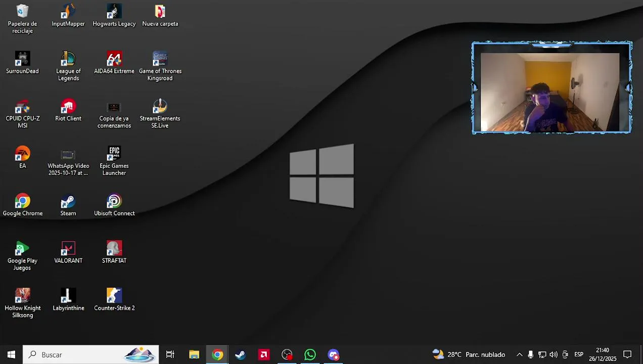Select the VALORANT desktop shortcut
The height and width of the screenshot is (364, 643).
coord(68,252)
